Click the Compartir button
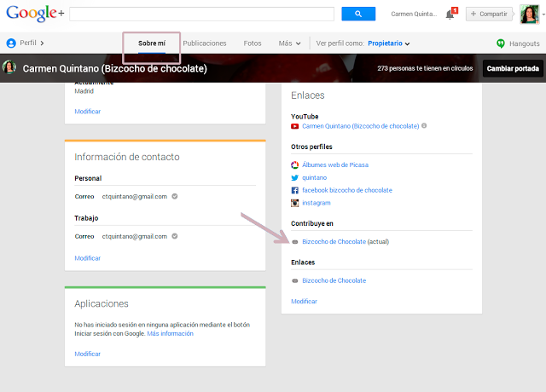Image resolution: width=546 pixels, height=392 pixels. point(489,14)
